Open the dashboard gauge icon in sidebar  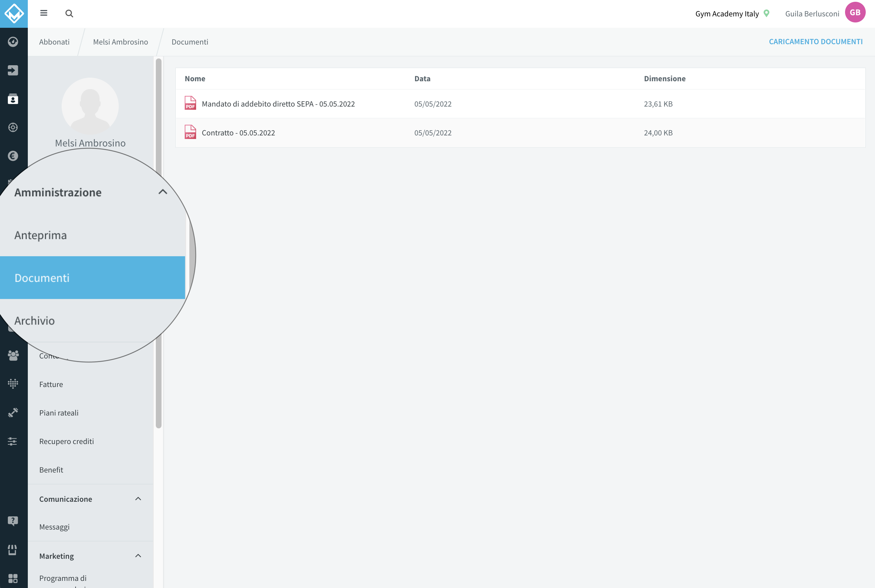tap(13, 42)
